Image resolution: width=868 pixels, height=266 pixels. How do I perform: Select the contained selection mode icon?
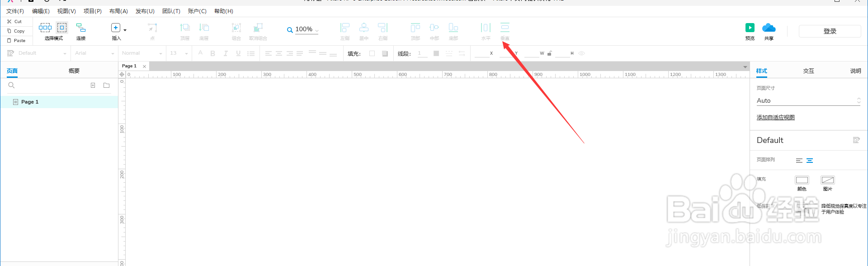click(62, 28)
